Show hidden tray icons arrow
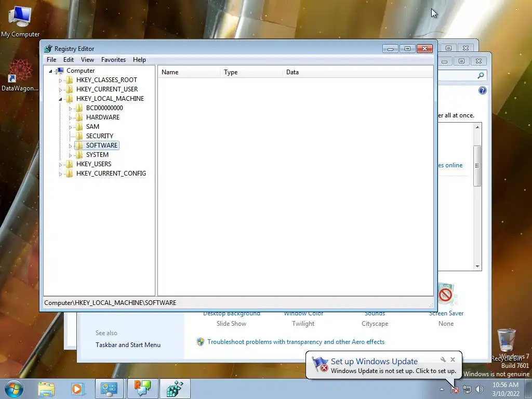 [442, 390]
